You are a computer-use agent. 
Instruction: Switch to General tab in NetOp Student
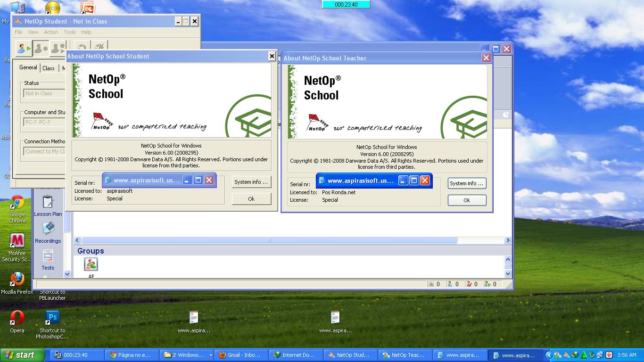pos(28,67)
